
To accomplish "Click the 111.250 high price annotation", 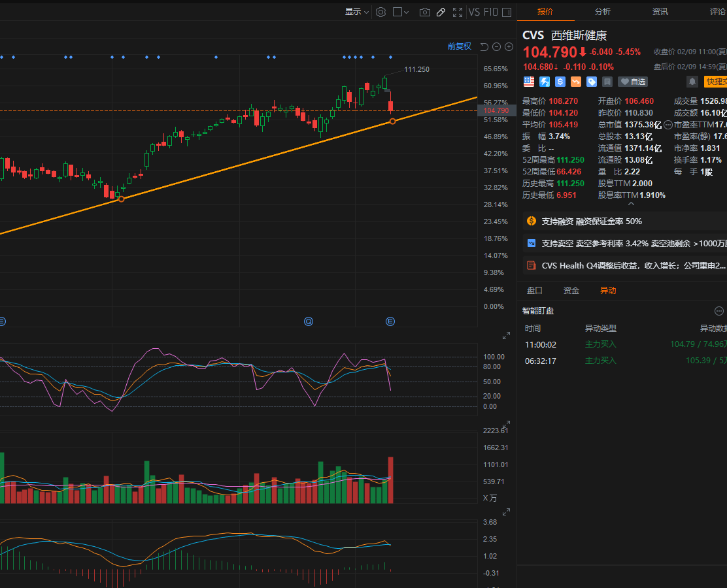I will point(417,69).
